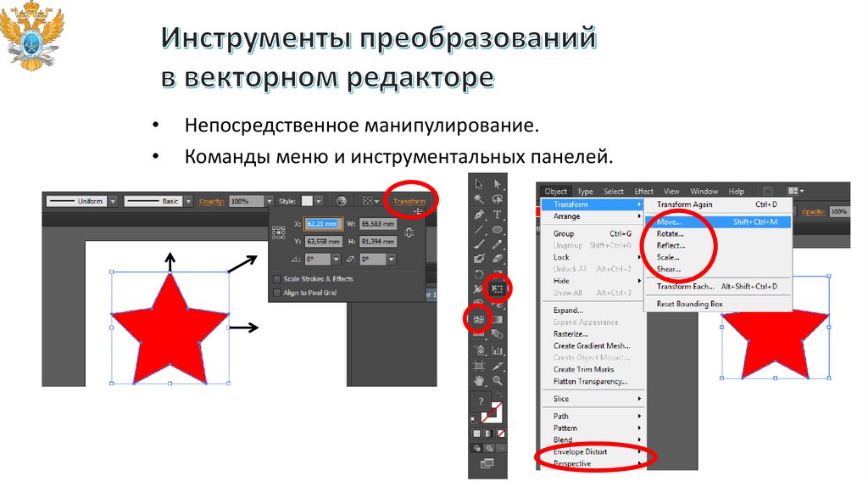Select the Direct Selection tool
The width and height of the screenshot is (868, 487).
(497, 184)
